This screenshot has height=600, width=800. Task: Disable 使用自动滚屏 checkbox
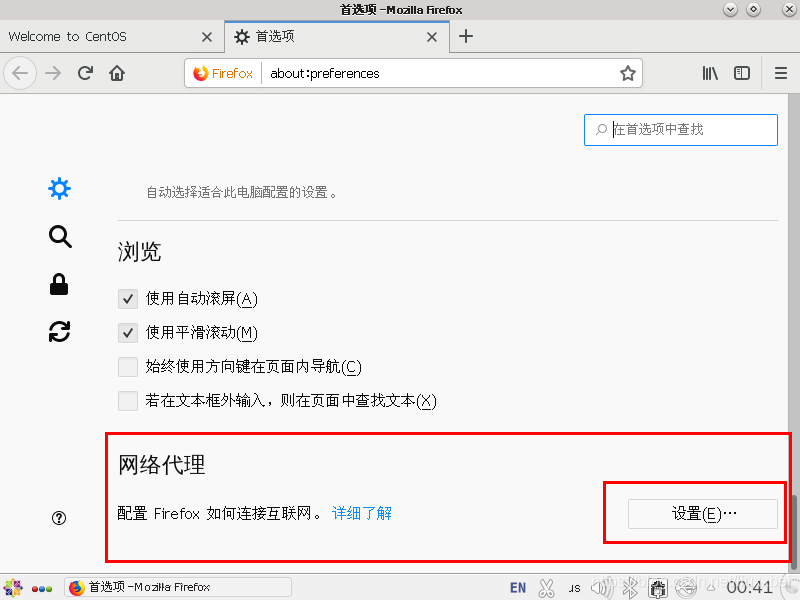[x=128, y=298]
